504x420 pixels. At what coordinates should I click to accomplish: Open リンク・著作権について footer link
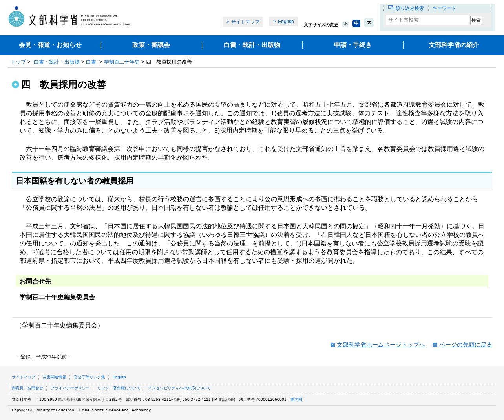[119, 388]
